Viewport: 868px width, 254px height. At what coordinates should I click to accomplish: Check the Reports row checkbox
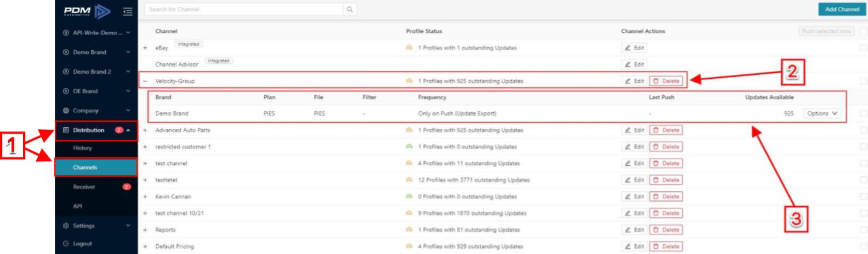863,230
